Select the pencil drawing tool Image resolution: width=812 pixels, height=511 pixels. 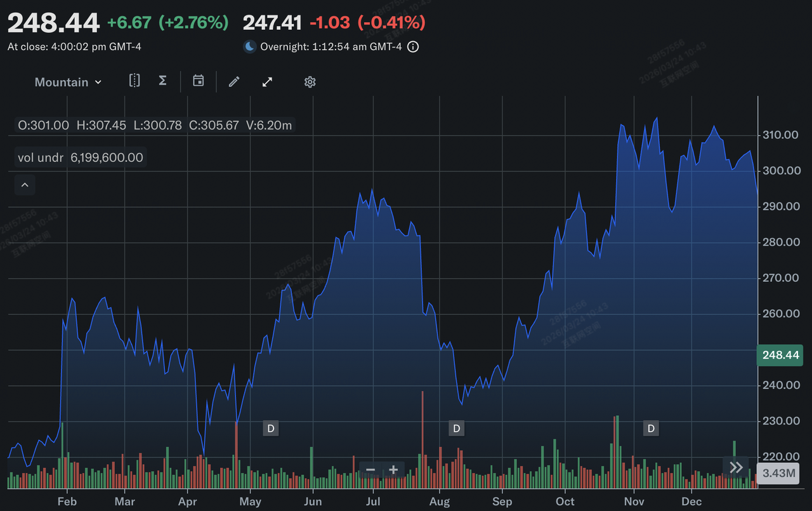click(234, 81)
